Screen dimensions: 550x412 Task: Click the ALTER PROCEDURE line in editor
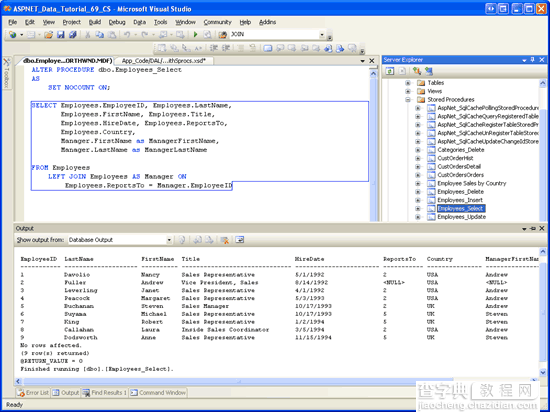pos(107,70)
